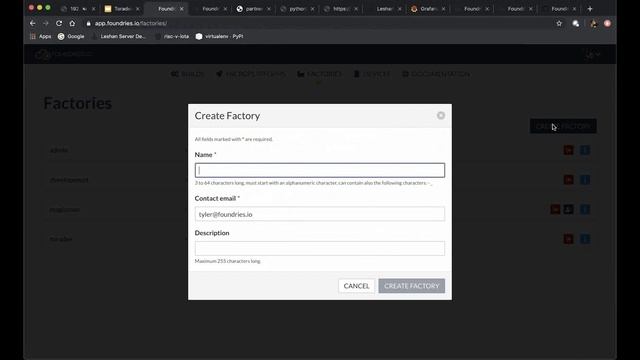Open the Google bookmark

coord(71,36)
